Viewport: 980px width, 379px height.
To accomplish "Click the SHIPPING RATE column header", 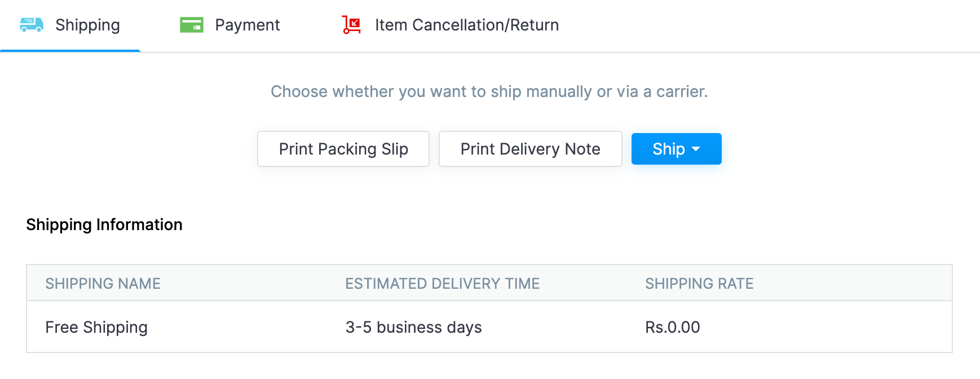I will [x=699, y=283].
